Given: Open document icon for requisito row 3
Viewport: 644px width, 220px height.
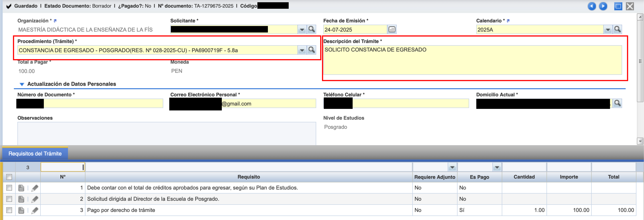Looking at the screenshot, I should pos(21,210).
